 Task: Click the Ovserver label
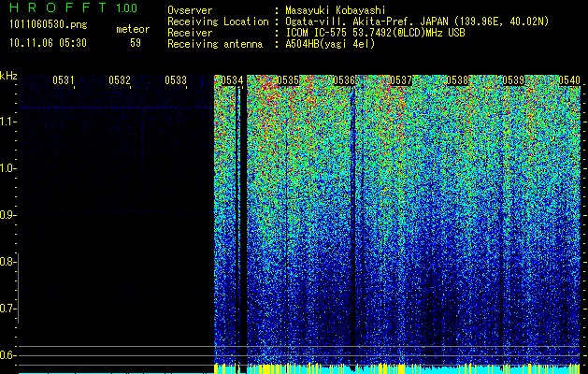pos(190,11)
